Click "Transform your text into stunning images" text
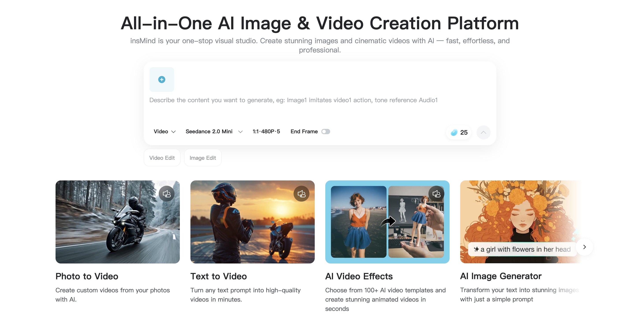 (x=519, y=290)
